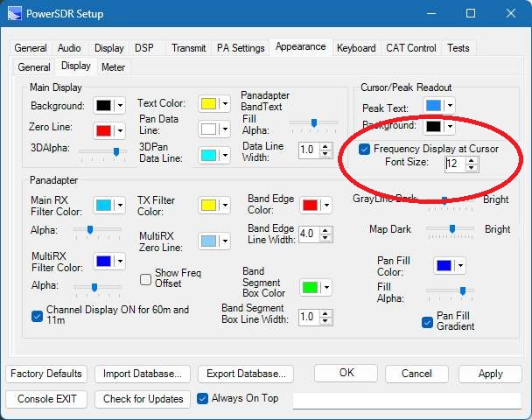Screen dimensions: 532x420
Task: Switch to the Audio tab
Action: click(69, 48)
